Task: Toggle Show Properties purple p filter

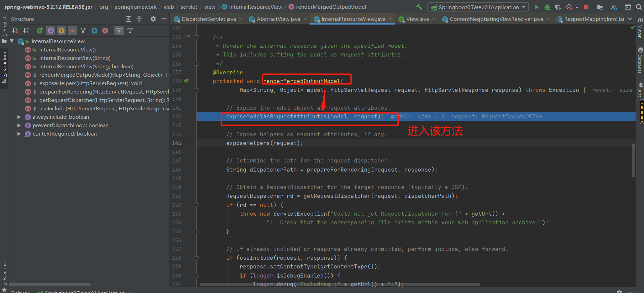Action: [51, 31]
